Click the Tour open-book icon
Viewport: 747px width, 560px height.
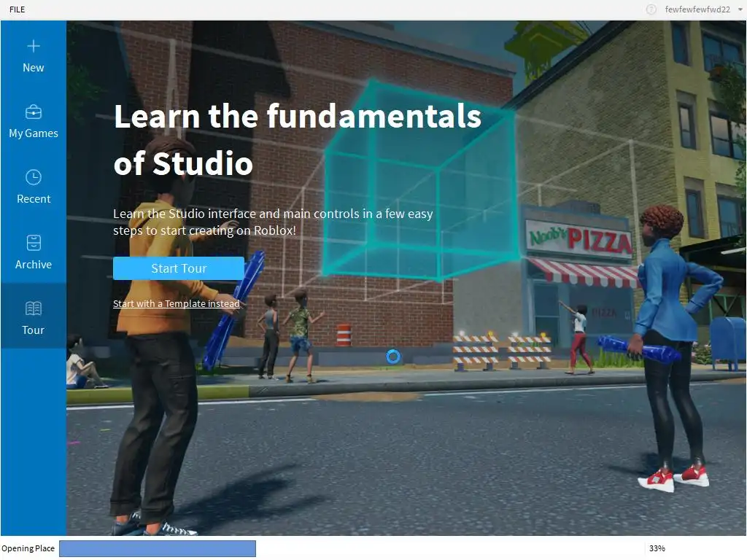pos(34,308)
